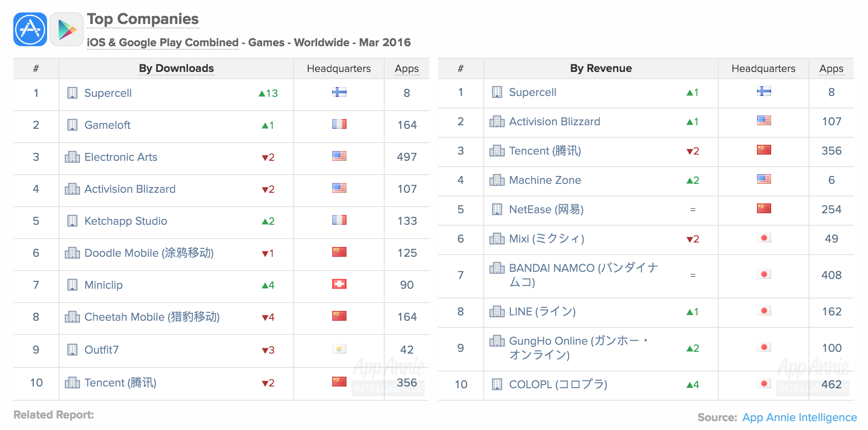Click company icon beside Electronic Arts
The width and height of the screenshot is (868, 430).
[72, 157]
